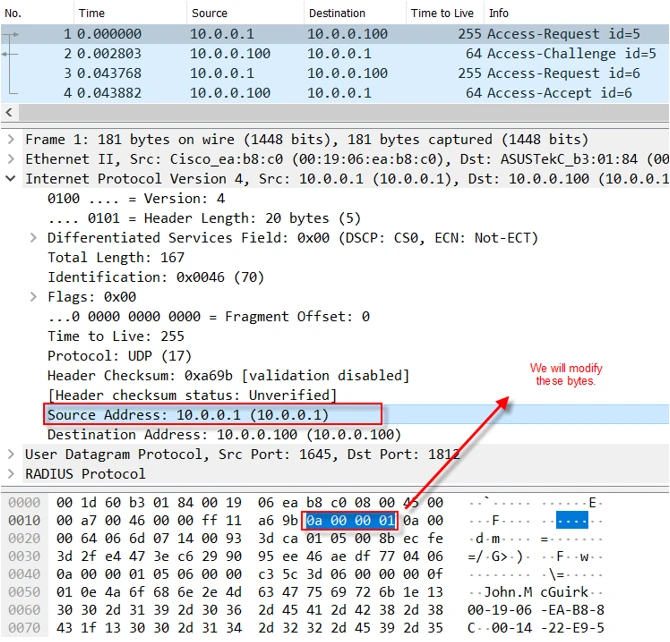Select the Destination Address: 10.0.0.100 field
Image resolution: width=670 pixels, height=642 pixels.
click(x=224, y=435)
